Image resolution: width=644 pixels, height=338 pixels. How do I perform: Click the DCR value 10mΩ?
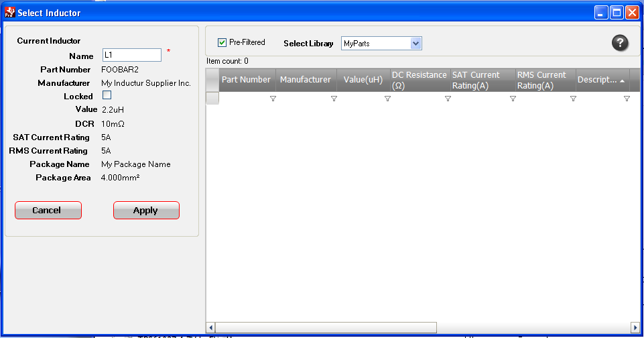[113, 124]
